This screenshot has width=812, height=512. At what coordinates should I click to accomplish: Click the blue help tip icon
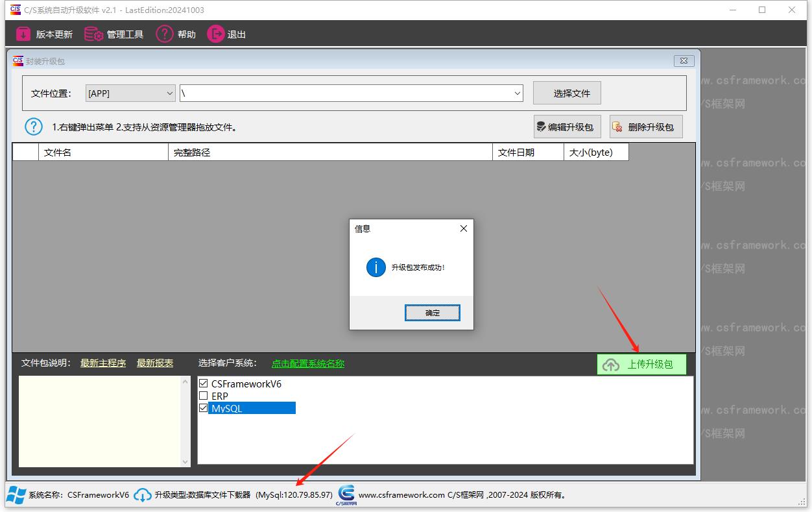(x=33, y=127)
